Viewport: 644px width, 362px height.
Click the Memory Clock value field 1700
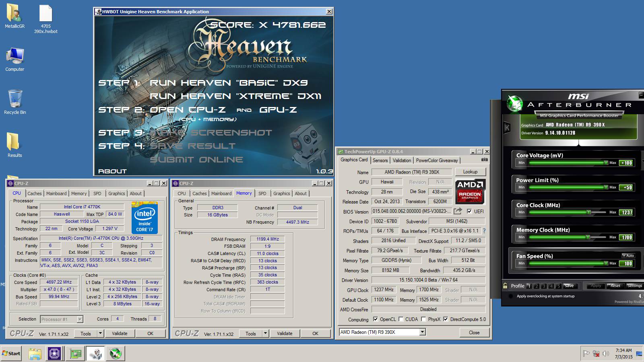[x=627, y=237]
